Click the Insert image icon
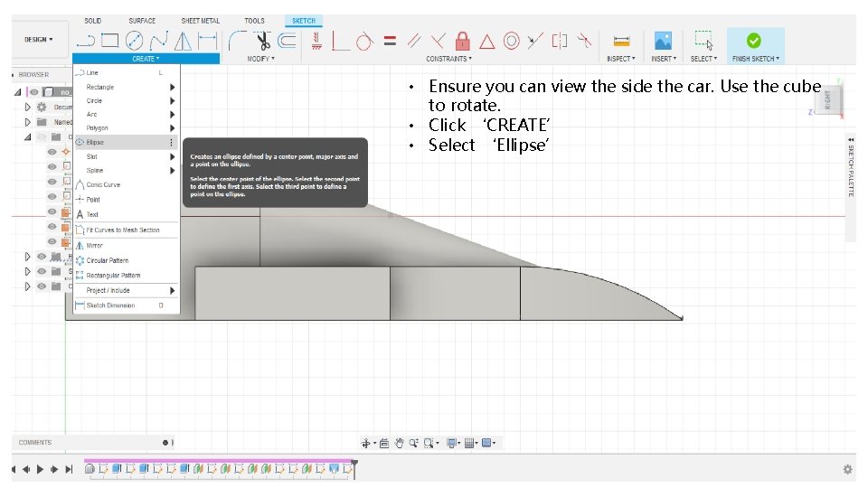 (663, 41)
